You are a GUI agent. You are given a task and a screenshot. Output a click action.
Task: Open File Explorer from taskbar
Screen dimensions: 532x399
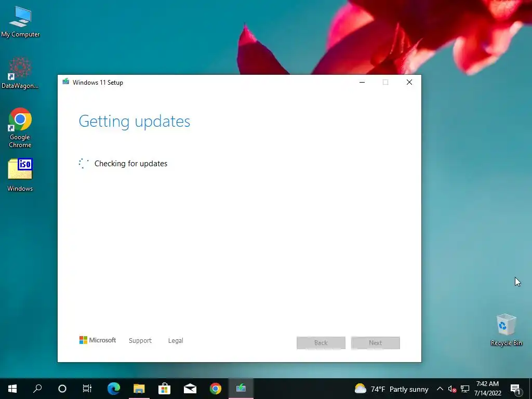click(139, 389)
